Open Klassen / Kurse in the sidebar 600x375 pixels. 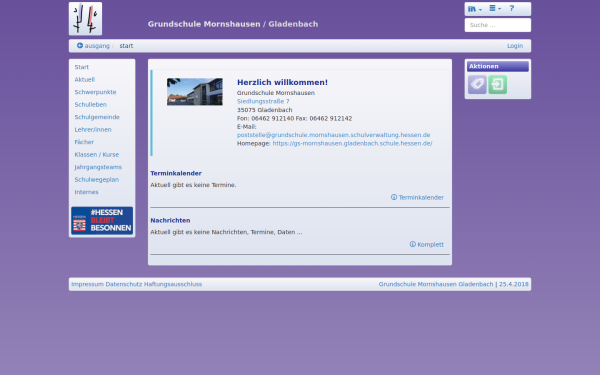tap(97, 155)
